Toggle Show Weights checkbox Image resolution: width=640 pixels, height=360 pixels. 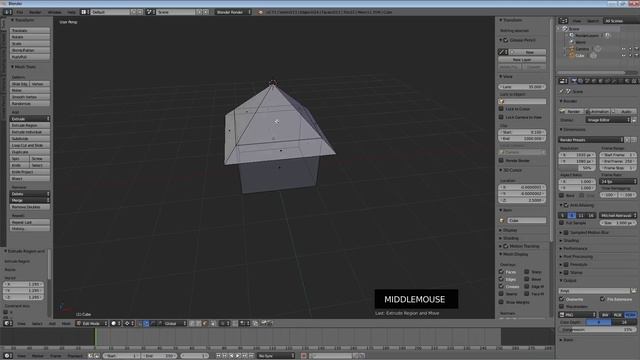pos(501,302)
